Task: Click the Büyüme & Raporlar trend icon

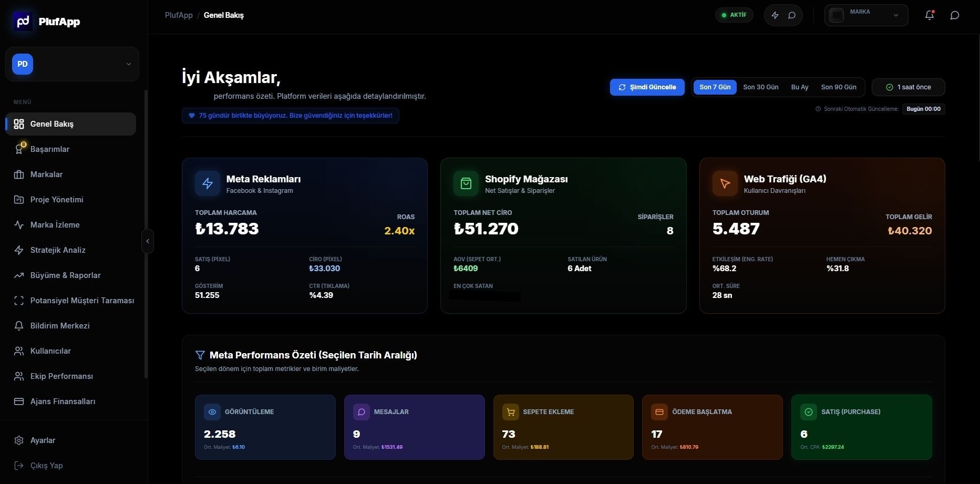Action: pyautogui.click(x=19, y=275)
